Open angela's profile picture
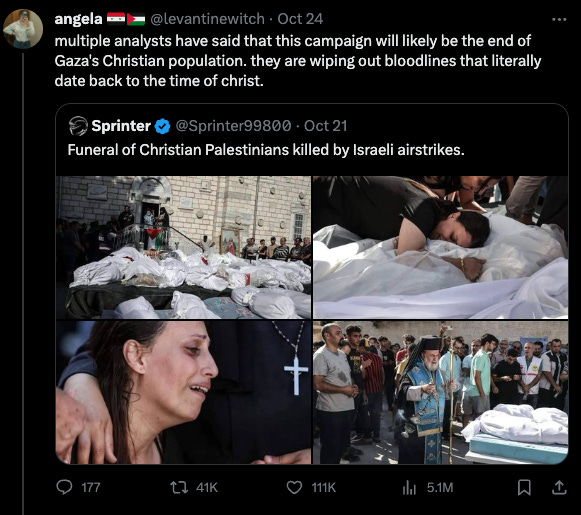 click(23, 29)
